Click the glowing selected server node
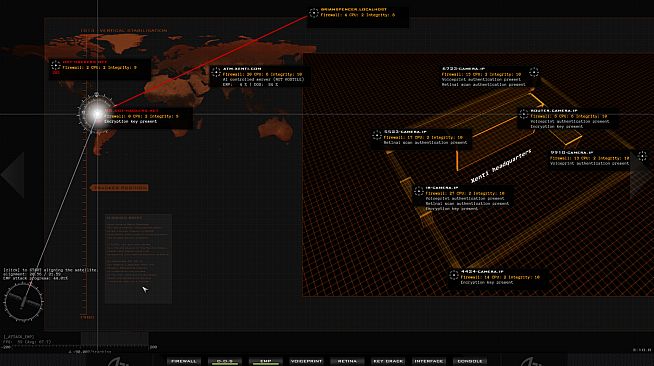Image resolution: width=654 pixels, height=366 pixels. [x=96, y=113]
